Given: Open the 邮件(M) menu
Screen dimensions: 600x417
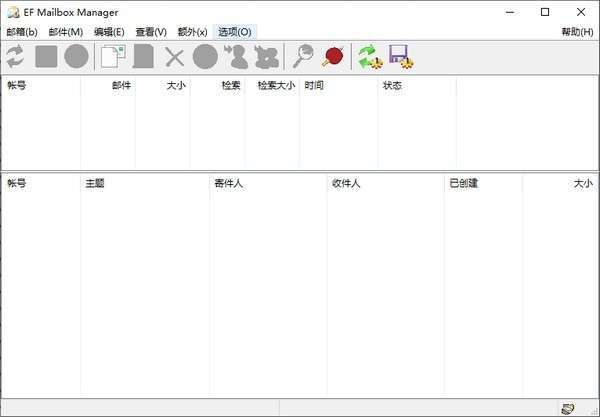Looking at the screenshot, I should click(x=66, y=32).
